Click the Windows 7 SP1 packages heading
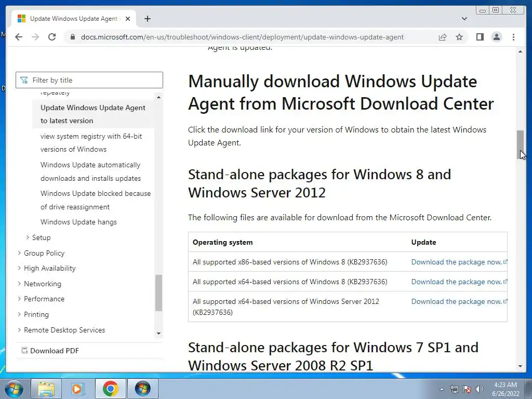Screen dimensions: 532x399 coord(333,356)
